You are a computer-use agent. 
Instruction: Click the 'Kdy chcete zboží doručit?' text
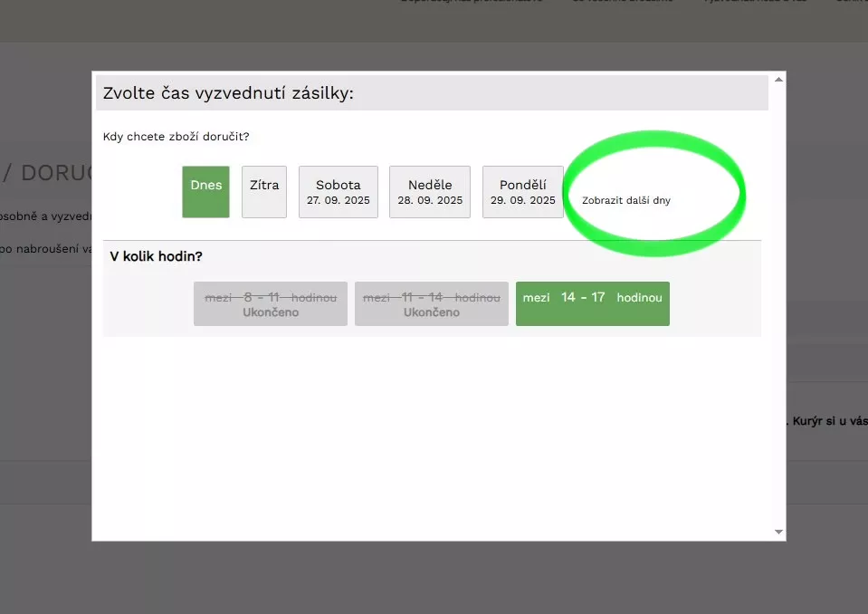176,137
